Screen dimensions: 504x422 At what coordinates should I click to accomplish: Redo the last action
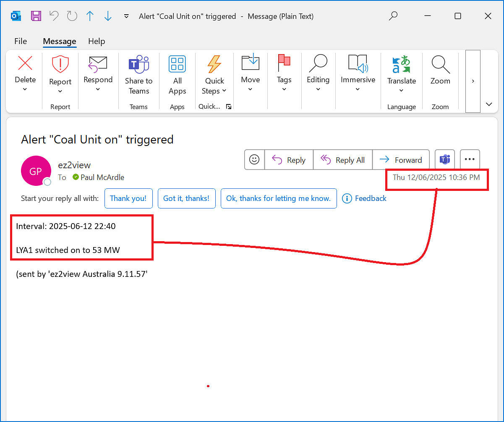[72, 16]
